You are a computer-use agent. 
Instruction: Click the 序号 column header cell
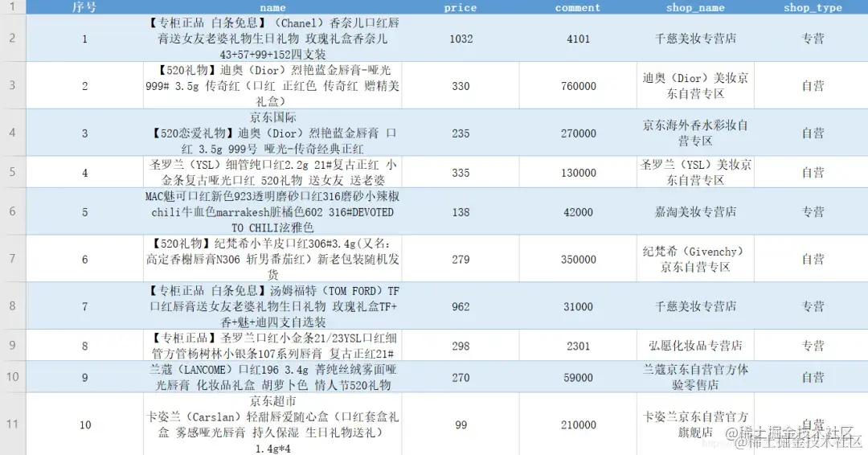(84, 7)
